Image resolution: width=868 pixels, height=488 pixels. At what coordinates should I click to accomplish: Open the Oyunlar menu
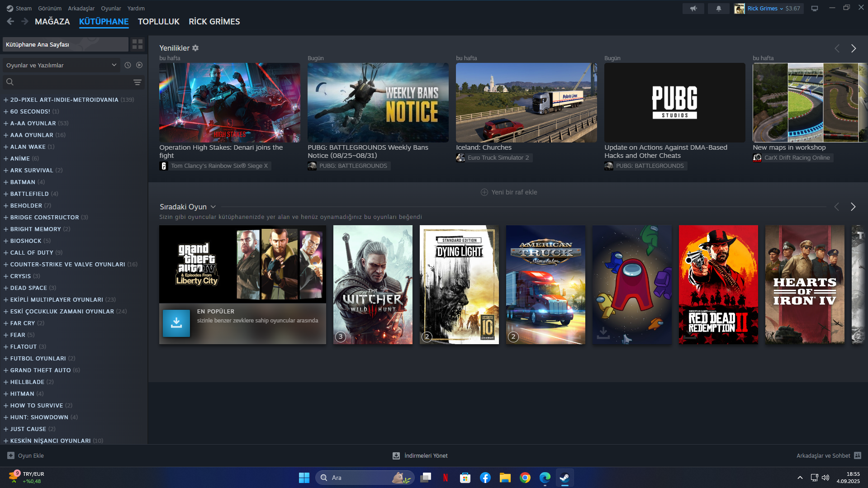tap(111, 9)
